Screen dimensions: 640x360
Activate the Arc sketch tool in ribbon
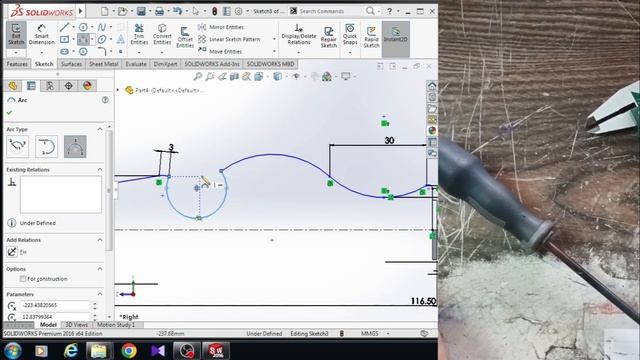point(83,40)
